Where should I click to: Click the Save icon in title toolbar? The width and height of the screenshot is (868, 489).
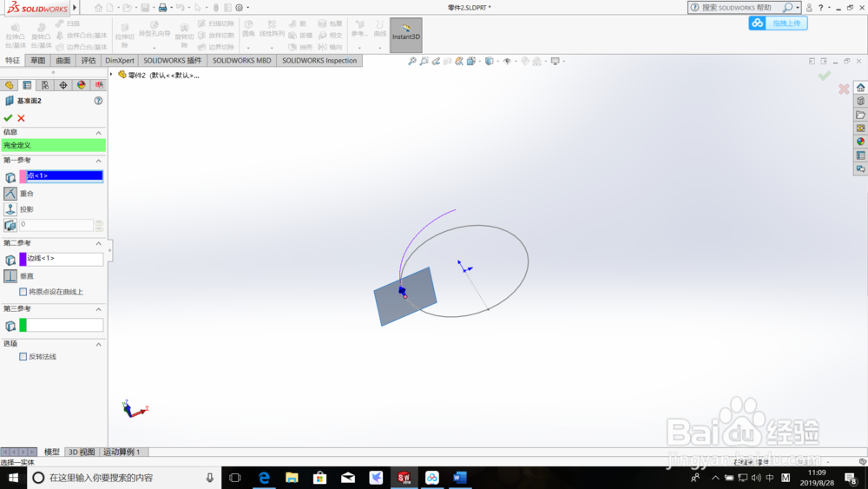145,8
